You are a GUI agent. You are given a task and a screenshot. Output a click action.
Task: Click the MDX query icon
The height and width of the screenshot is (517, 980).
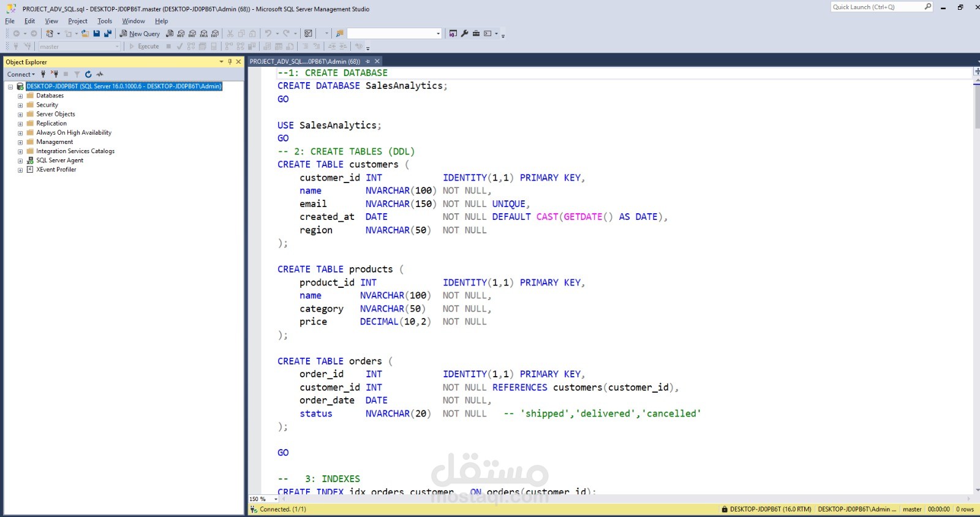pos(181,33)
